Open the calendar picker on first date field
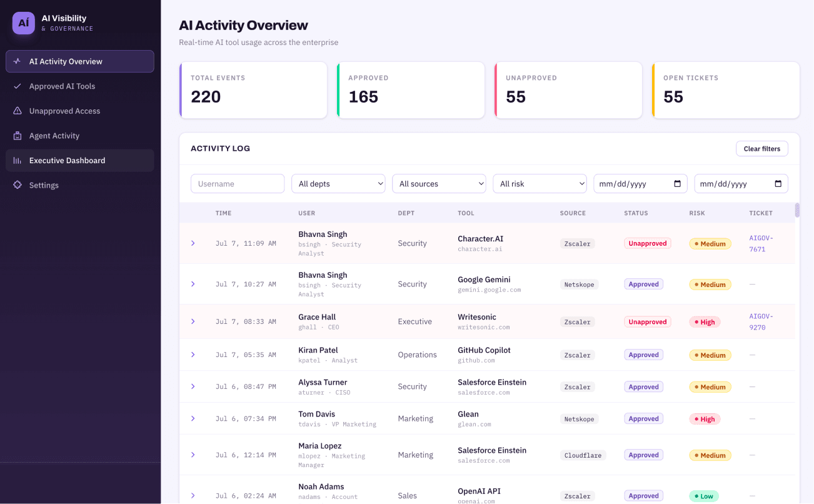Image resolution: width=814 pixels, height=504 pixels. tap(678, 184)
